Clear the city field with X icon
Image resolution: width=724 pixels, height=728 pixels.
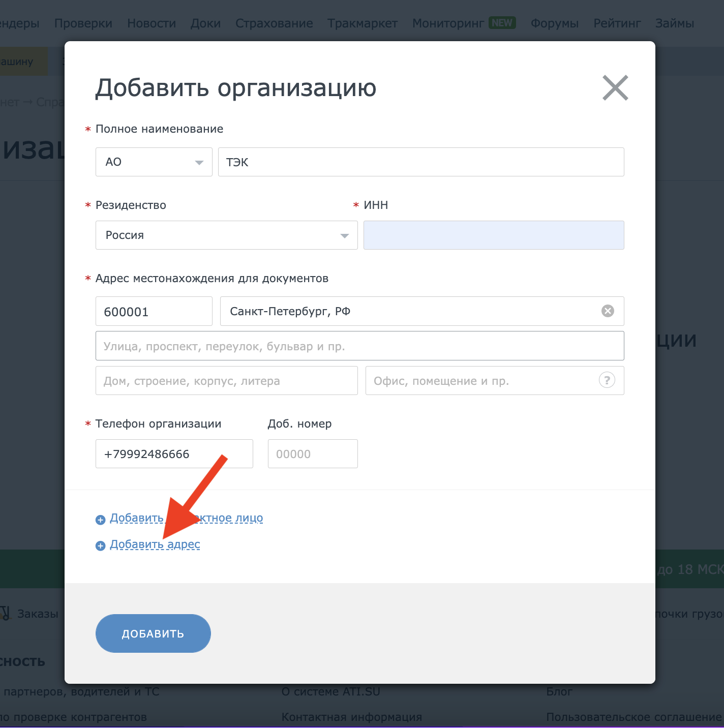point(608,311)
